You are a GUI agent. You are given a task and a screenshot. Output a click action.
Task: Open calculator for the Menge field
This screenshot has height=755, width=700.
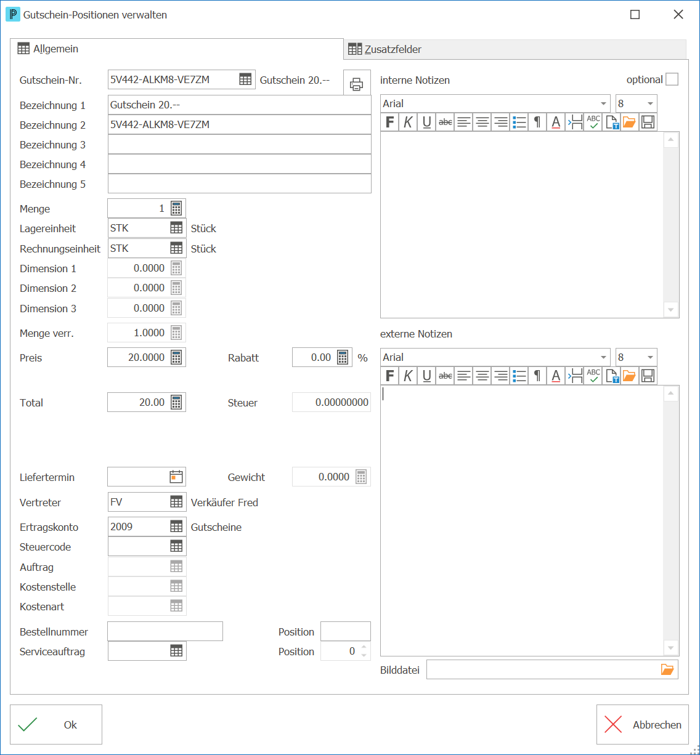point(176,208)
